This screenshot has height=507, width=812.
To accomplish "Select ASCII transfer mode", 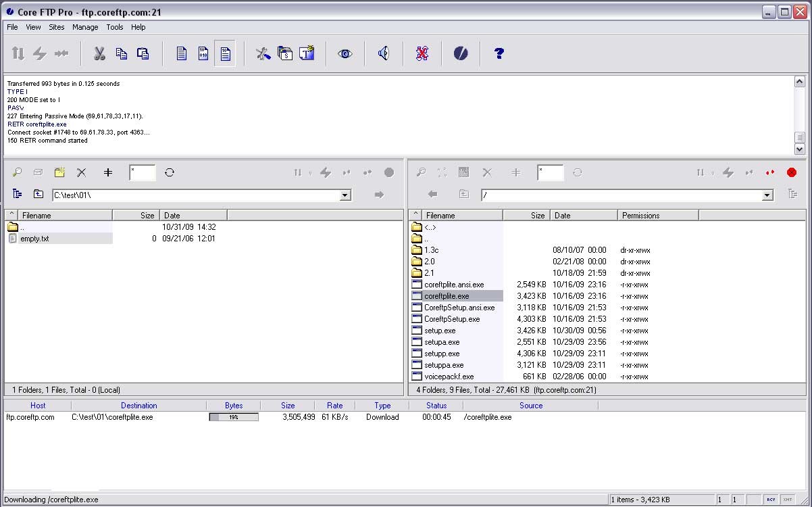I will pyautogui.click(x=181, y=53).
